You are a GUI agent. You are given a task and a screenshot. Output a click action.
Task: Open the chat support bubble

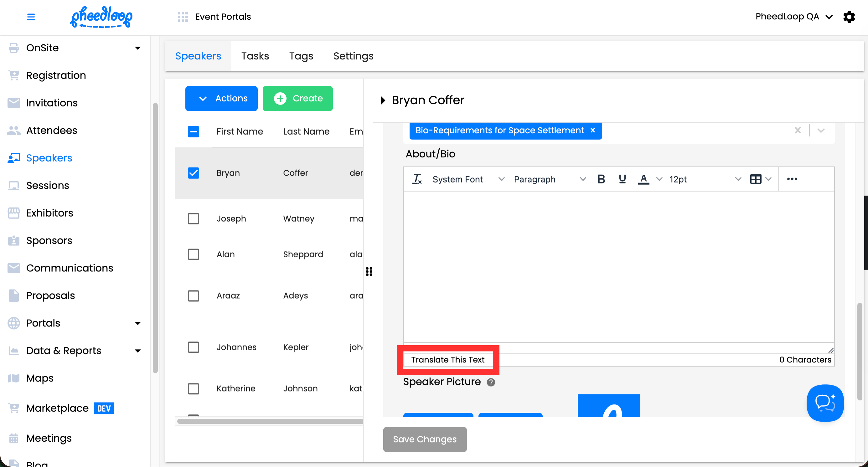coord(824,403)
